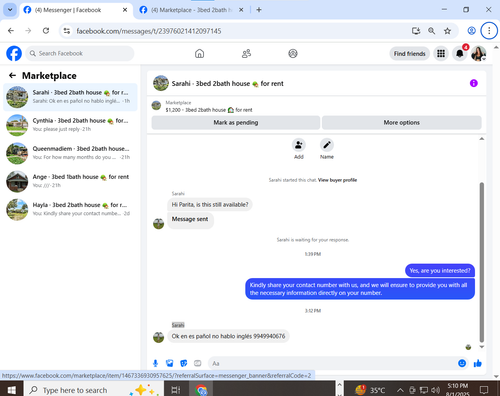Open the Windows notification center
This screenshot has width=500, height=396.
tap(484, 390)
